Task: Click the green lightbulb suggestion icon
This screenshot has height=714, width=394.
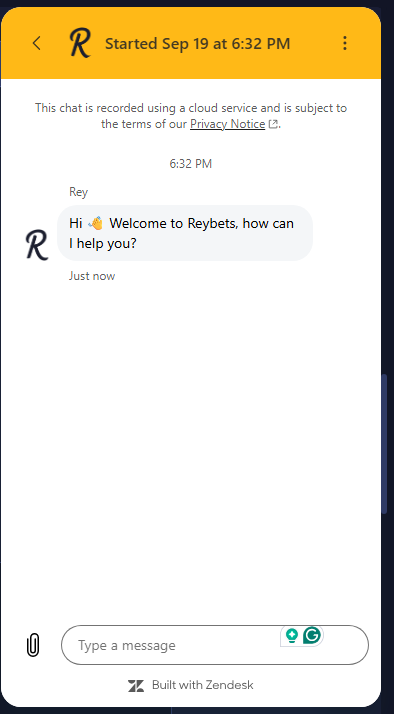Action: coord(292,635)
